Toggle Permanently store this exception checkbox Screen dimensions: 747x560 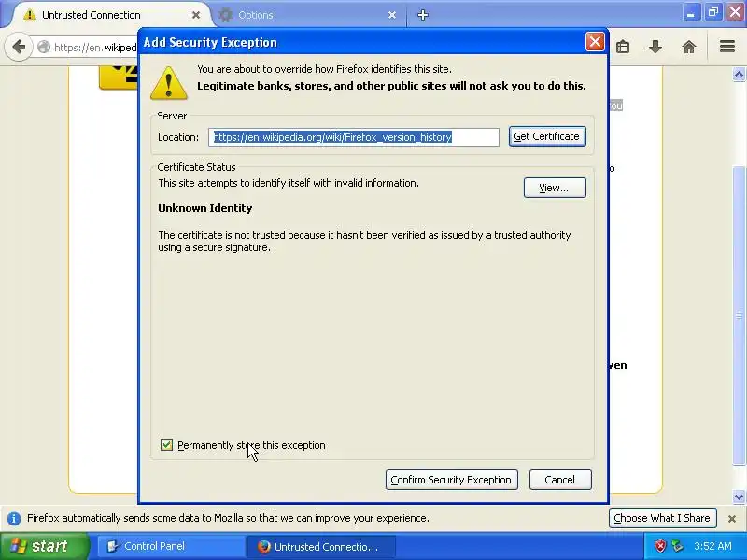pyautogui.click(x=166, y=445)
